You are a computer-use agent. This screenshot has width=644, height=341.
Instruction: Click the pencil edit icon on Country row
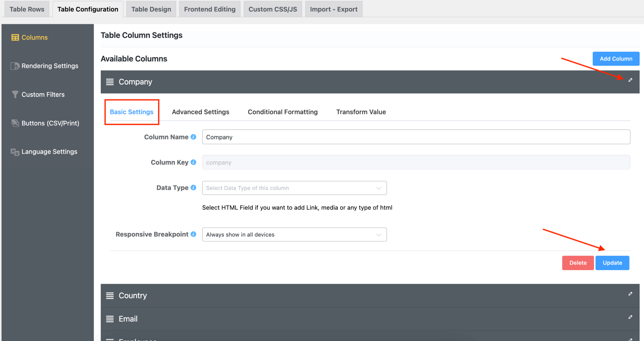[x=630, y=294]
